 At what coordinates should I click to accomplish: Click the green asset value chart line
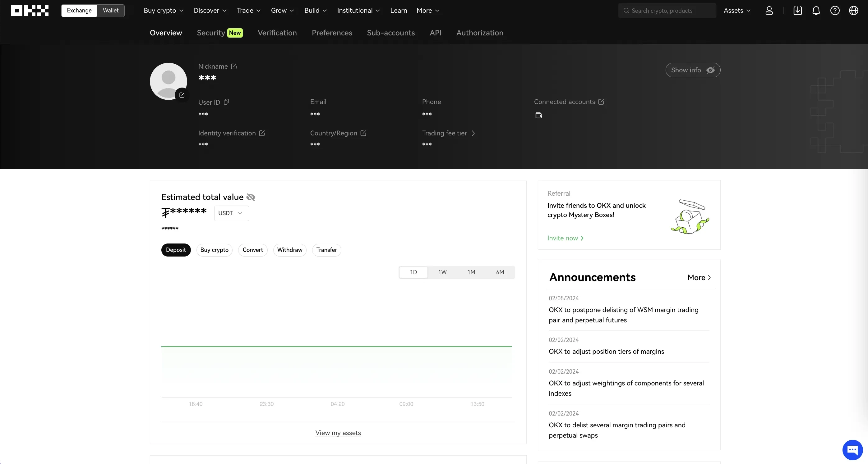point(336,346)
